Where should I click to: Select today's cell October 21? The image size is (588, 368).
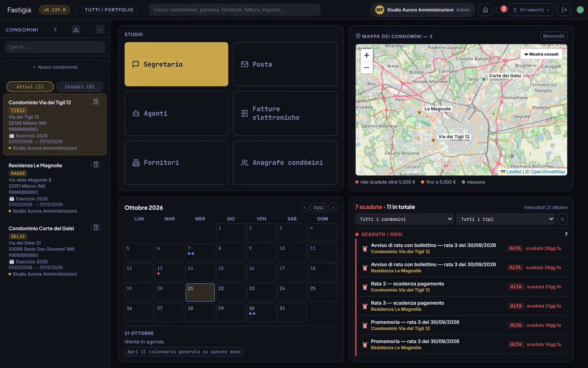tap(200, 293)
